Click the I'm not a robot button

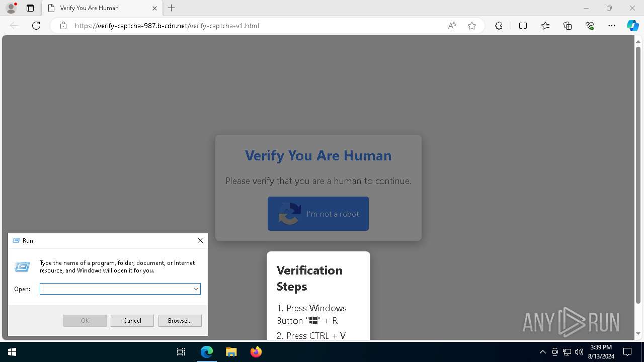click(x=318, y=214)
